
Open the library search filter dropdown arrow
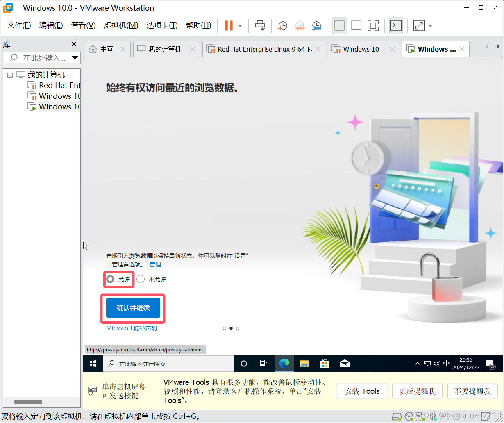pos(75,58)
